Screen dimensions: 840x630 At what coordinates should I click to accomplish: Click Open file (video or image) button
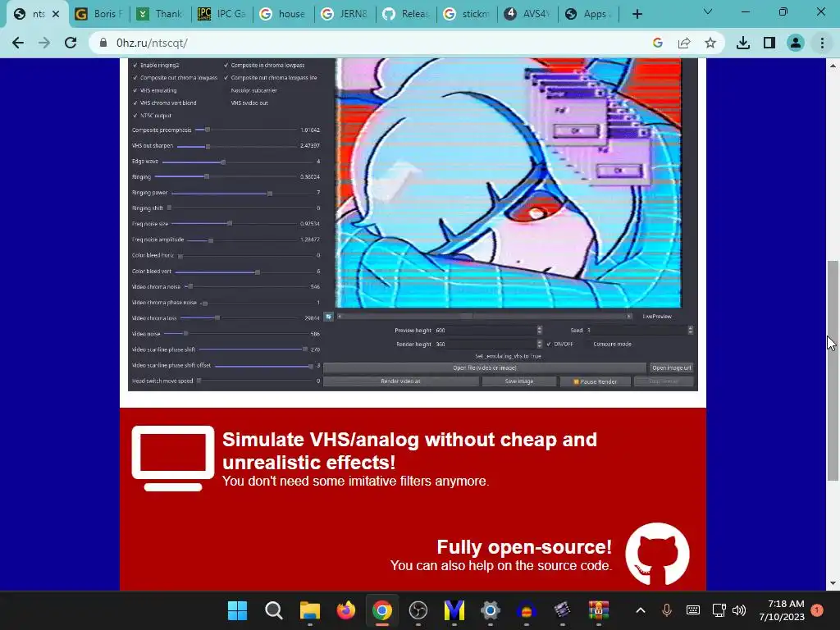tap(485, 368)
